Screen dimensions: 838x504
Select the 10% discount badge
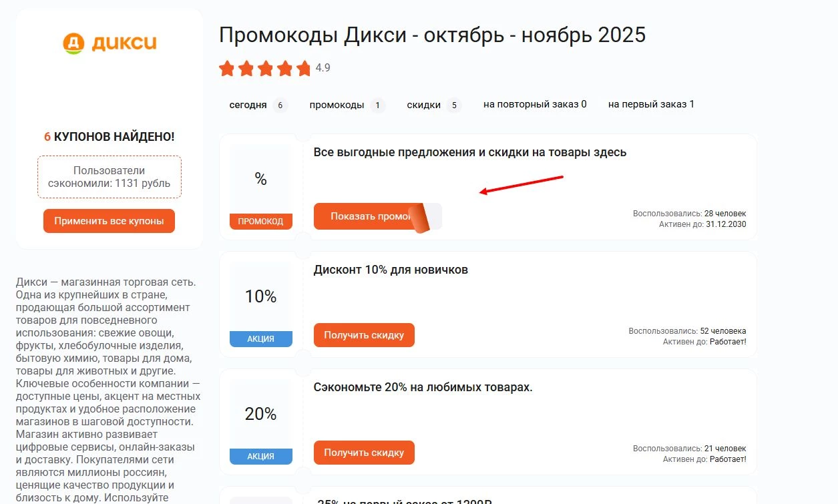[260, 296]
